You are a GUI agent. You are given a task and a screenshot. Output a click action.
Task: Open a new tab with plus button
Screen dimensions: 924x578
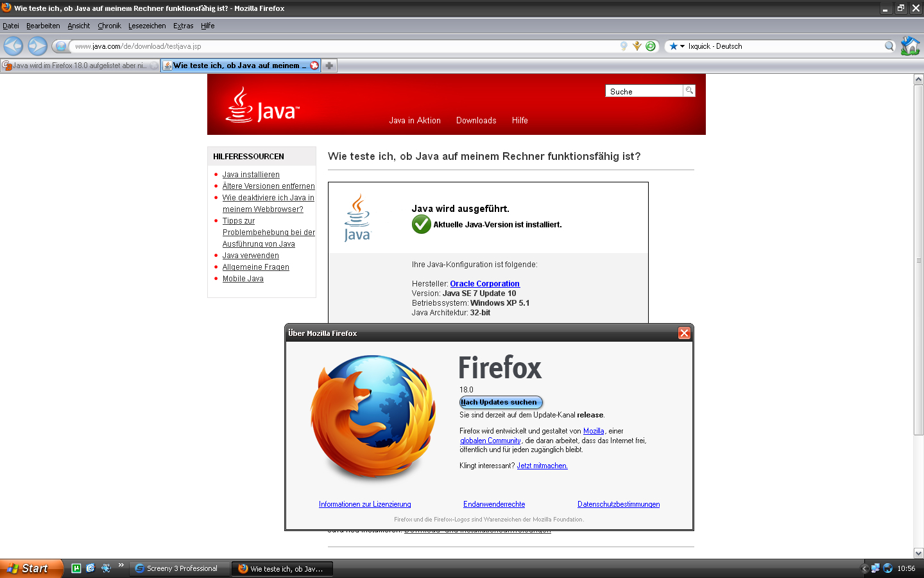(329, 66)
